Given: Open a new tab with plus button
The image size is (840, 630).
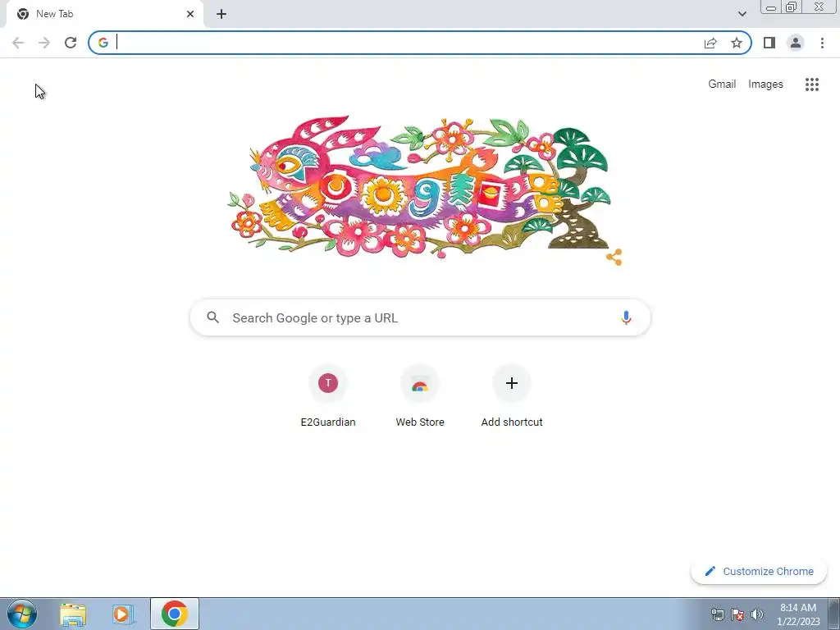Looking at the screenshot, I should click(221, 14).
